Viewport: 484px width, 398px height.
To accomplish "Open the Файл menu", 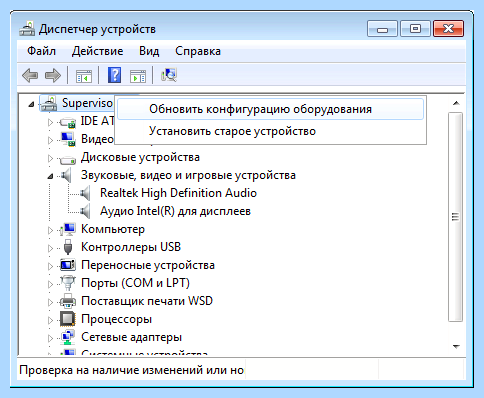I will point(41,51).
